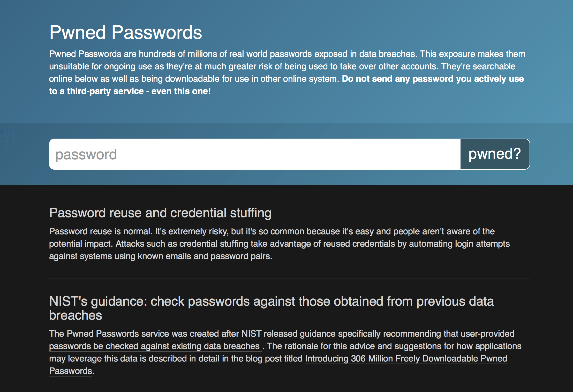Screen dimensions: 573x392
Task: Click "The Pwned Passwords service was created" text
Action: [x=144, y=334]
